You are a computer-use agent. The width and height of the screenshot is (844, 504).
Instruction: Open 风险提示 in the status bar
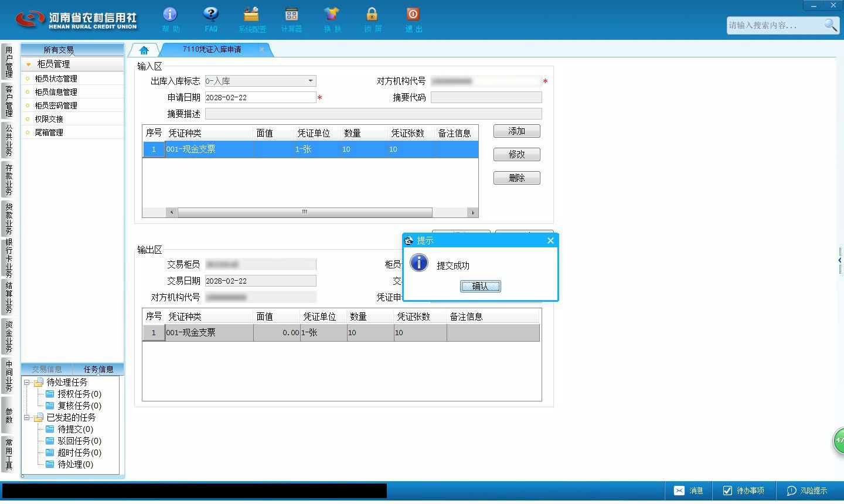806,491
